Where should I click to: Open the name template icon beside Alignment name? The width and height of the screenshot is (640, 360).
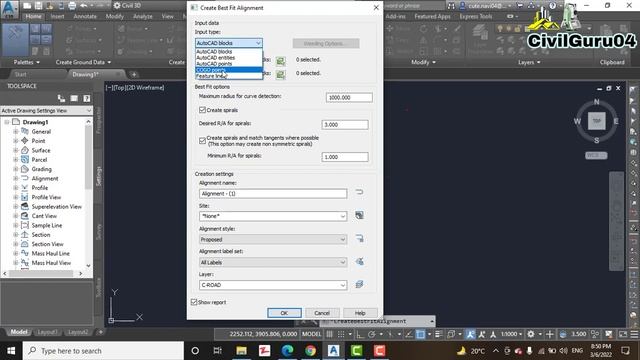click(x=359, y=192)
